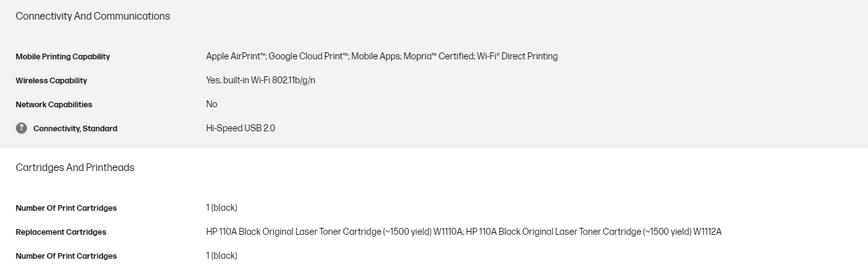Image resolution: width=868 pixels, height=272 pixels.
Task: Click the Mobile Printing Capability label
Action: click(x=62, y=57)
